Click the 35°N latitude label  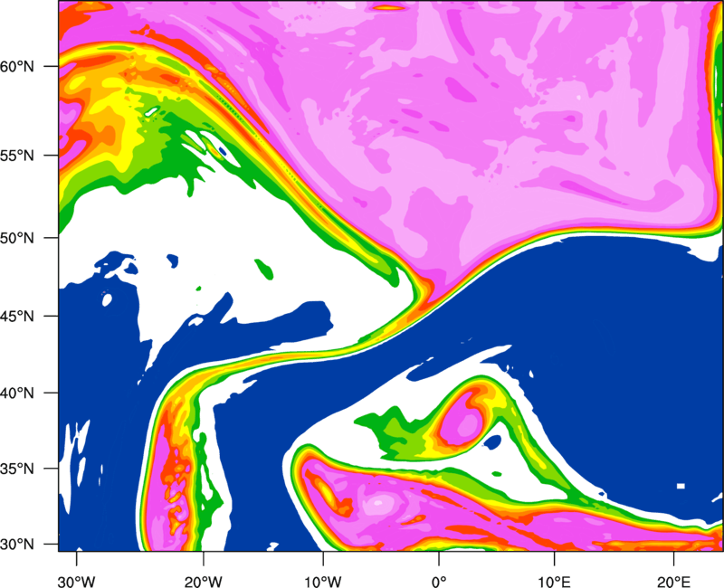point(17,469)
